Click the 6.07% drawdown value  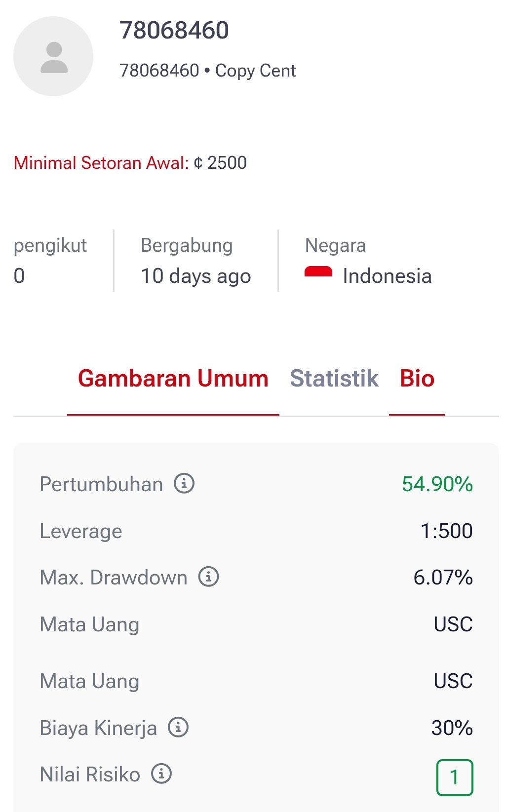443,578
